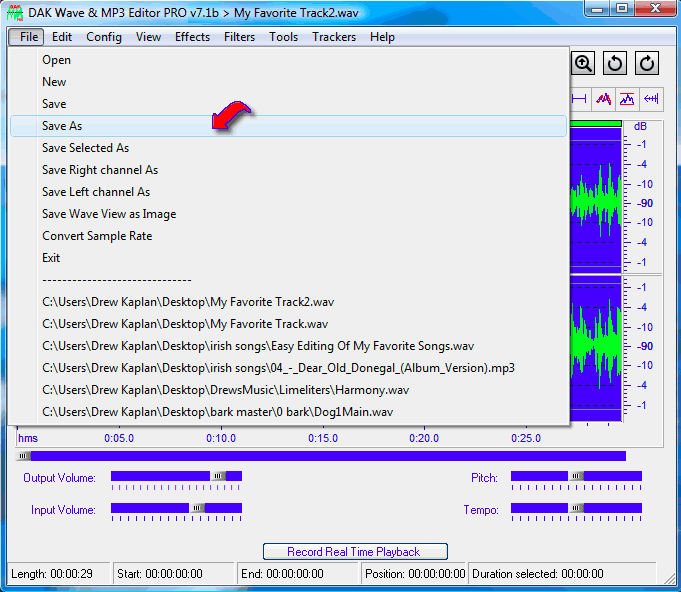Click the green level bar above waveform

click(596, 124)
